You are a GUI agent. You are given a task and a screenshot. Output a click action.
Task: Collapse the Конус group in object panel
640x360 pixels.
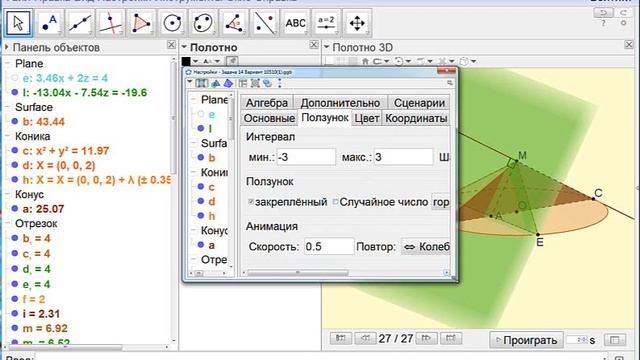7,194
